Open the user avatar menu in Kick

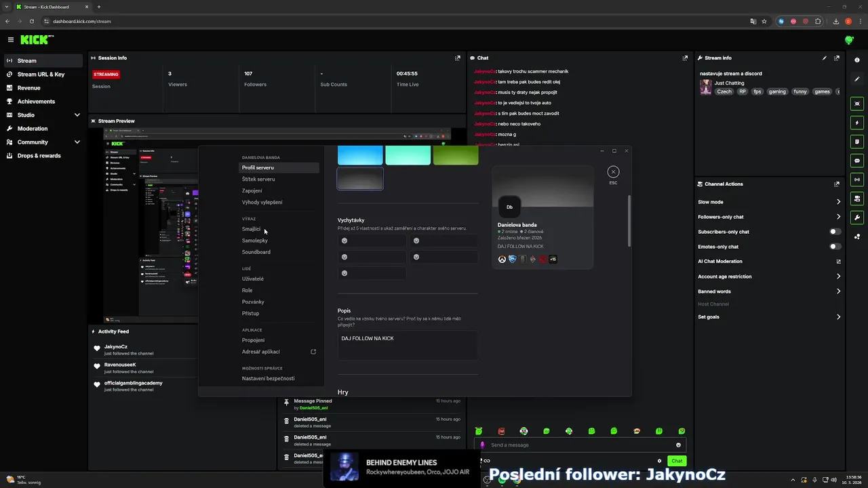point(849,40)
